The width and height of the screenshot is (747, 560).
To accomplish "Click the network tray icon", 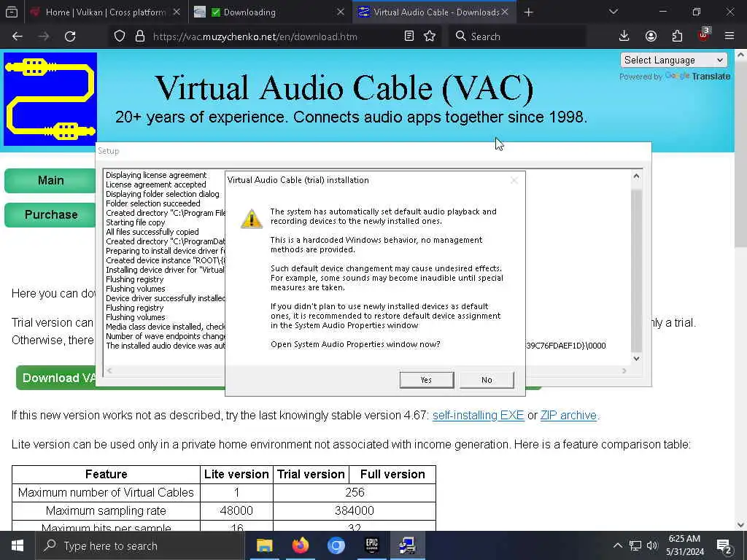I will (635, 545).
